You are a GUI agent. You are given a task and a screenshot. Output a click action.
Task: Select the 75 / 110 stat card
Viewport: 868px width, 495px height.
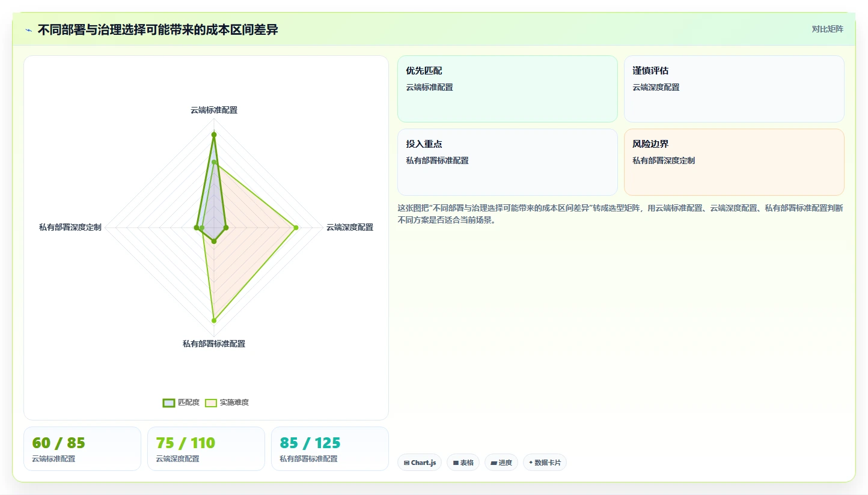[206, 449]
